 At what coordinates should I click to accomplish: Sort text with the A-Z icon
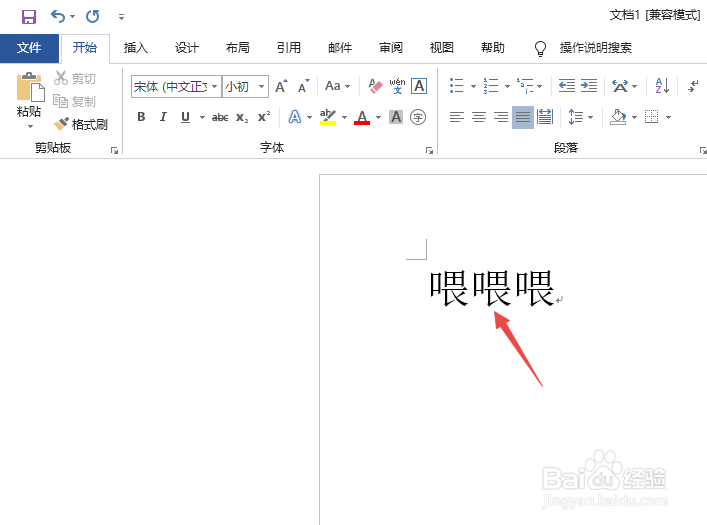click(x=662, y=86)
